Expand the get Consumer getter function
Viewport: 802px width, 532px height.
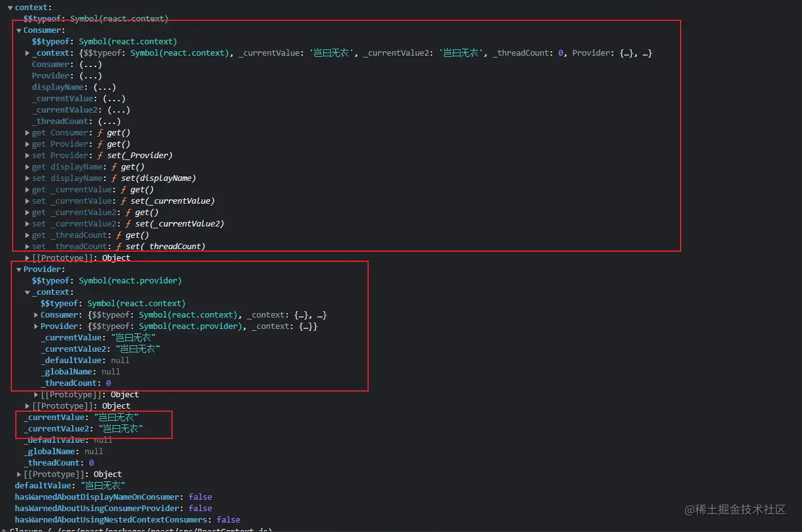click(x=27, y=133)
